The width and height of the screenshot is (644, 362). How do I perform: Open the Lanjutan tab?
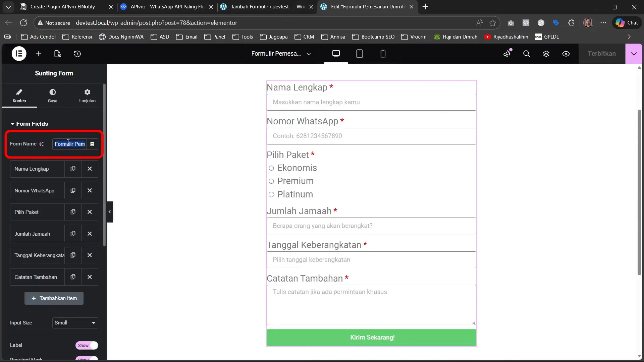click(x=87, y=96)
